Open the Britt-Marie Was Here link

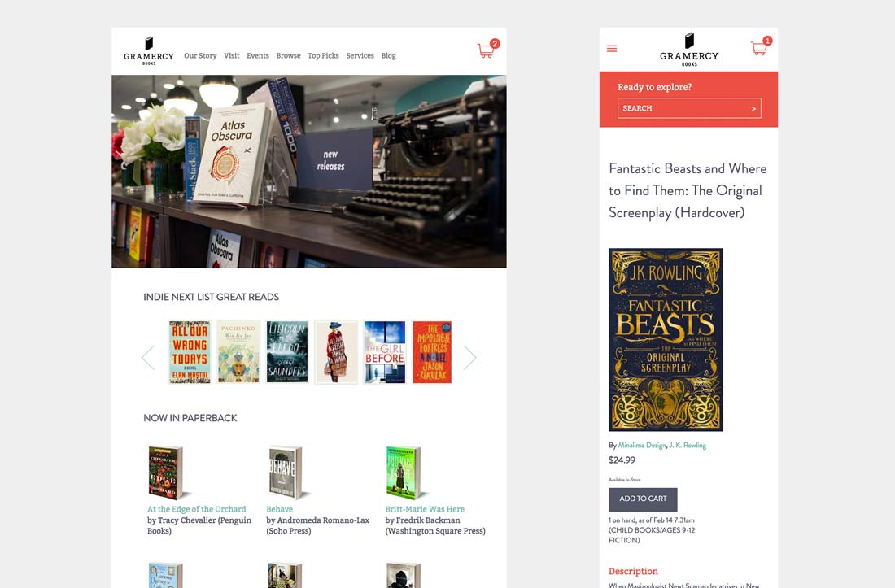tap(425, 509)
